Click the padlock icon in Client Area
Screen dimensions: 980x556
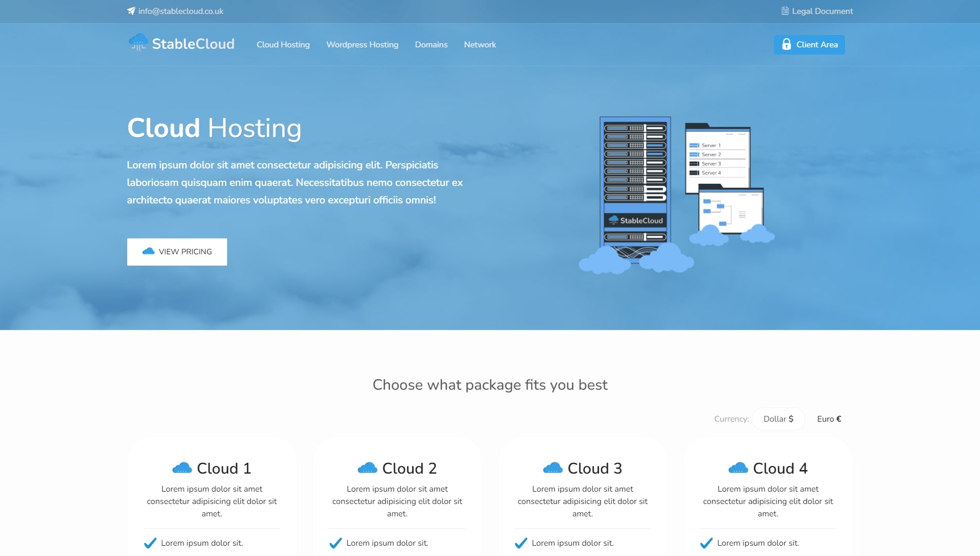pos(786,44)
